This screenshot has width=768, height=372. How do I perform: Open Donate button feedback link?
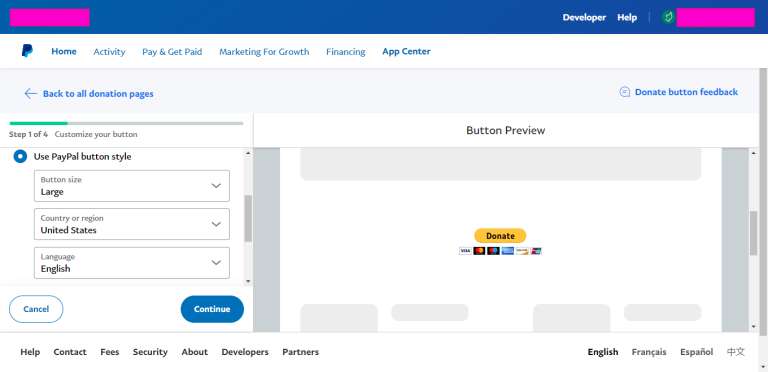[x=686, y=92]
